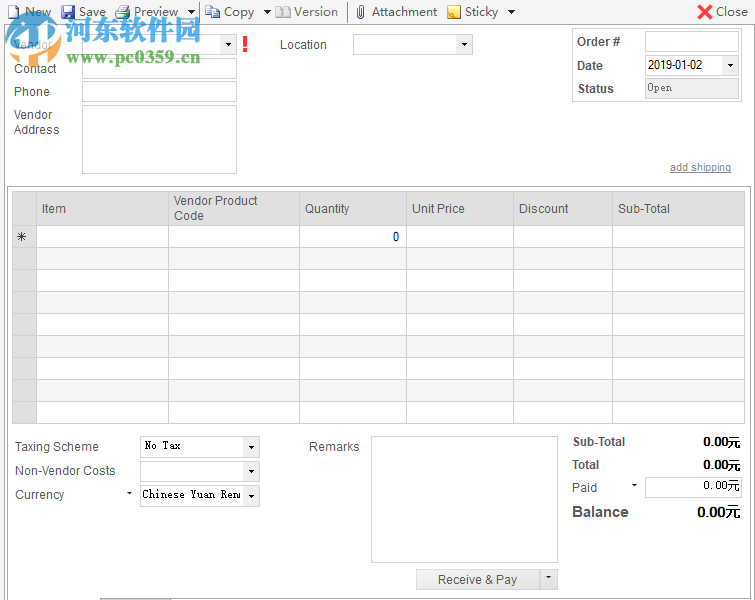
Task: Click into the Vendor Address text area
Action: 159,139
